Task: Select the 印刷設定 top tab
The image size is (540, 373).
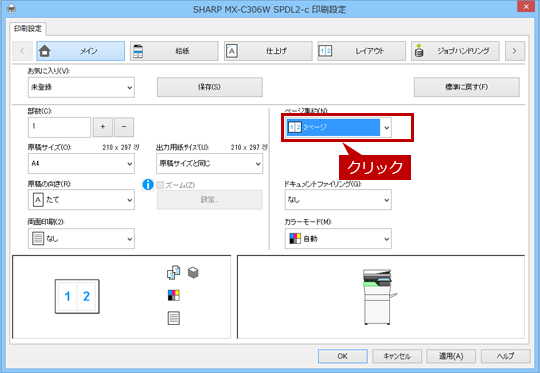Action: coord(28,29)
